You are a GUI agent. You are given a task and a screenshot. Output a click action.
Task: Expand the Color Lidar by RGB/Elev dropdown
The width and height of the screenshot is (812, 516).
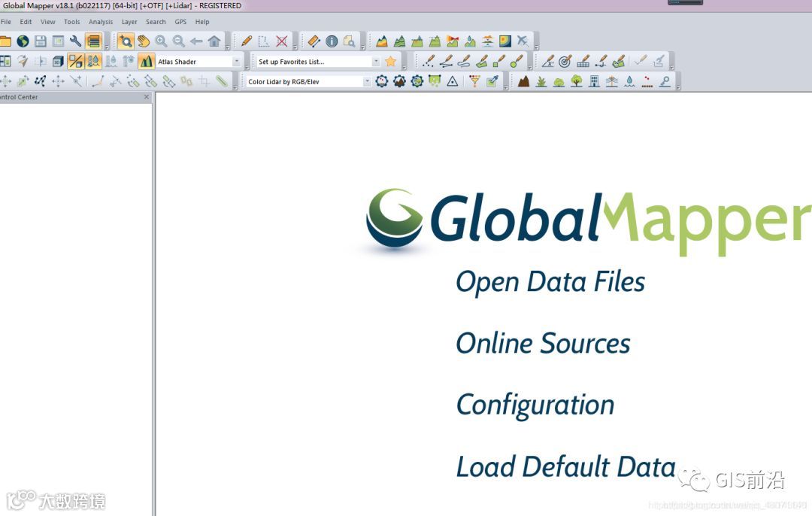click(367, 81)
